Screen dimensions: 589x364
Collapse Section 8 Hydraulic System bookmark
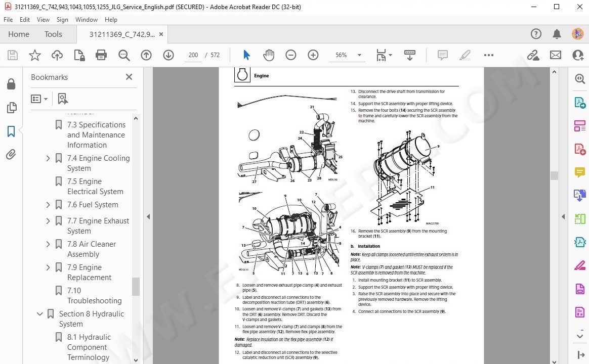point(40,314)
